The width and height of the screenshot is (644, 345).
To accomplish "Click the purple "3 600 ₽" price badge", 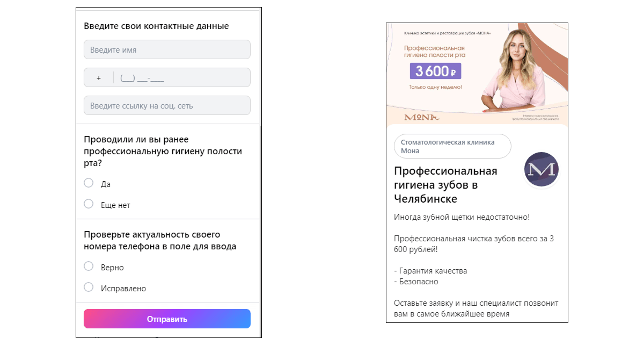I will 435,71.
